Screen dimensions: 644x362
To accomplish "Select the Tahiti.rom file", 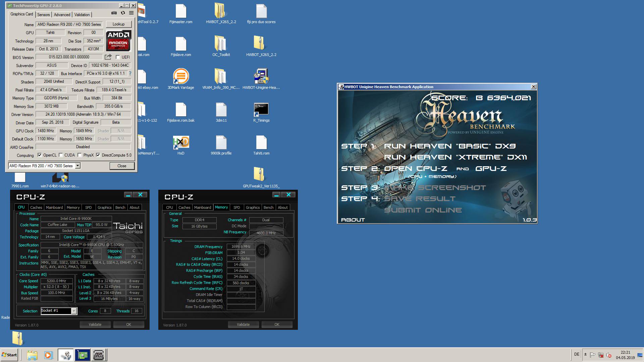I will coord(261,145).
